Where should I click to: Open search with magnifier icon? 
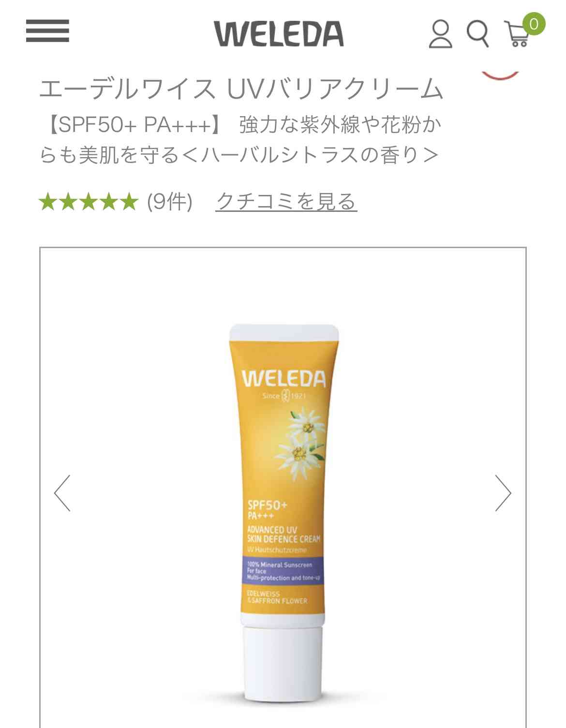(477, 33)
